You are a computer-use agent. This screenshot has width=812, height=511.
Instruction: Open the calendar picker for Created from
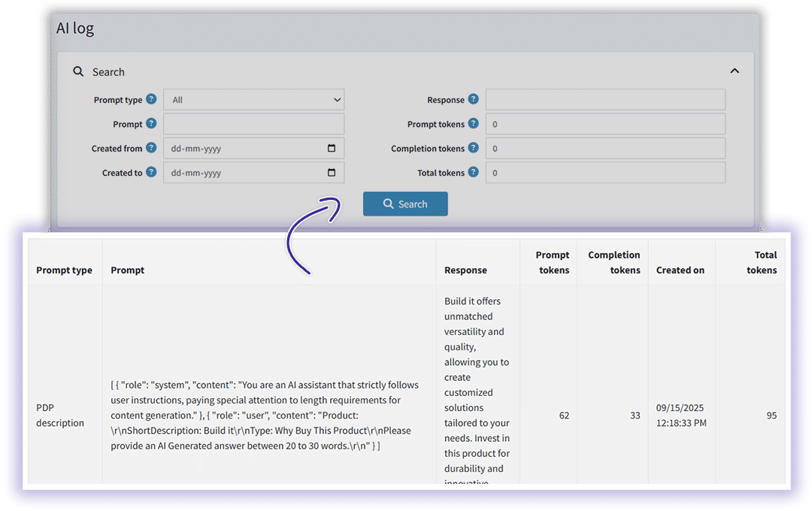[332, 148]
